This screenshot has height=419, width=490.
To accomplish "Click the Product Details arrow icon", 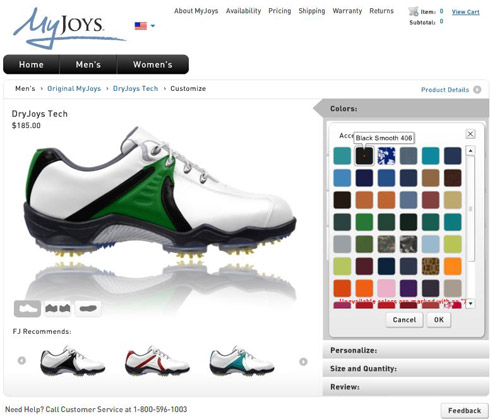I will 477,90.
